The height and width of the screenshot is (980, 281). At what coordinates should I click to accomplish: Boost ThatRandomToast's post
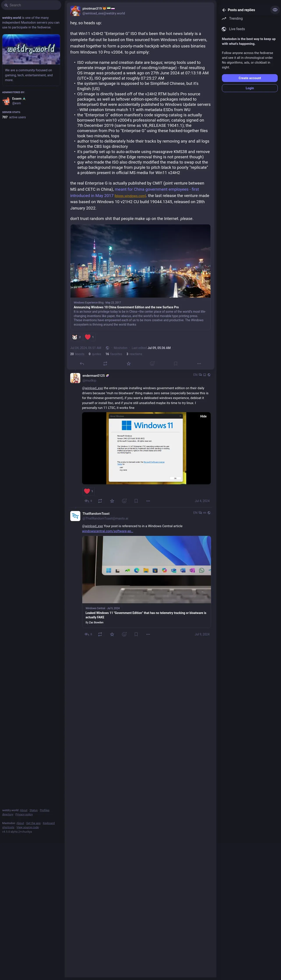(100, 634)
